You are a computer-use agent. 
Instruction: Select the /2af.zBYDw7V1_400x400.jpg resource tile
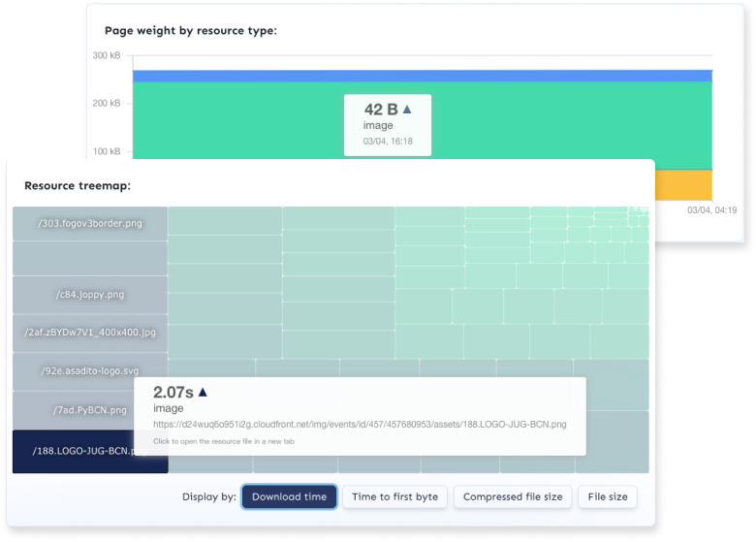[89, 333]
